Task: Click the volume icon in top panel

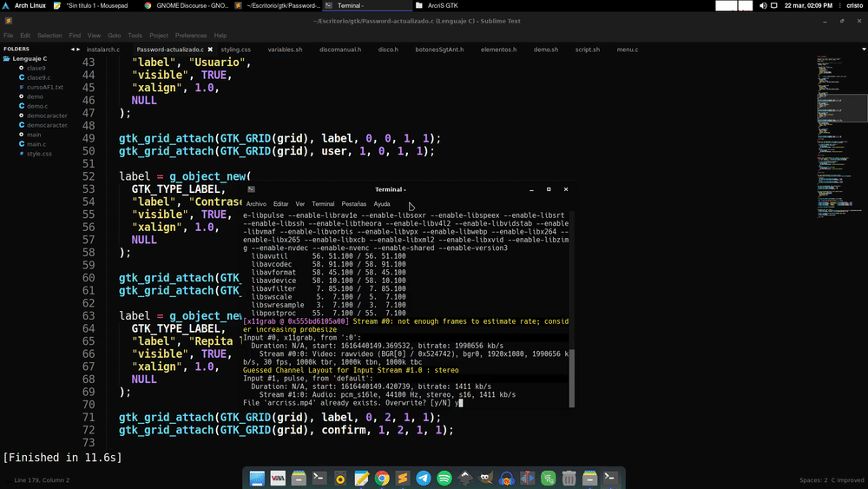Action: (763, 5)
